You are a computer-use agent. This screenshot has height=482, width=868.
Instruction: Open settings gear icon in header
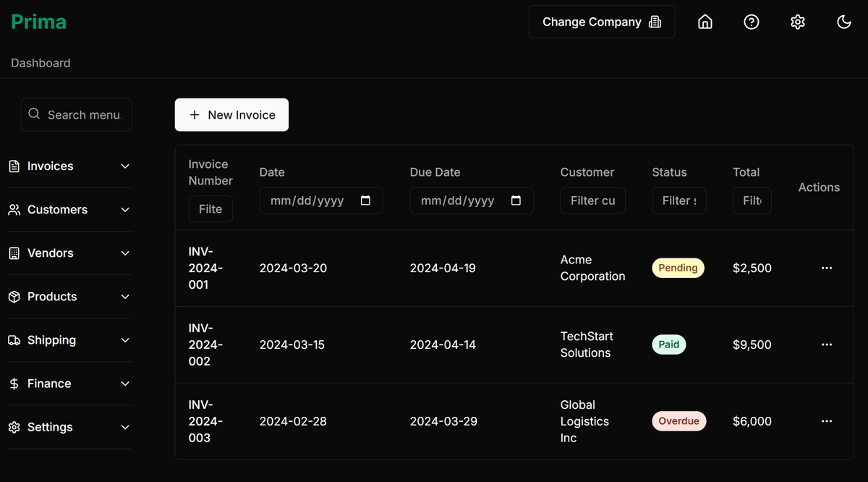click(798, 22)
